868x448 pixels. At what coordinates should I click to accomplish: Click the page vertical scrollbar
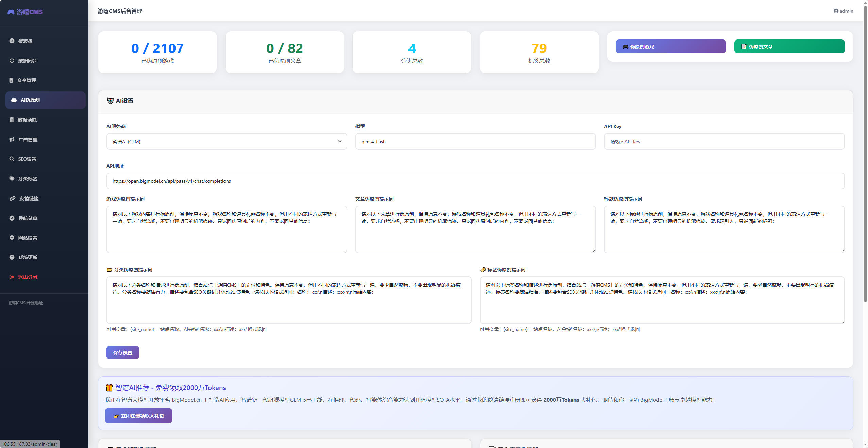(865, 153)
